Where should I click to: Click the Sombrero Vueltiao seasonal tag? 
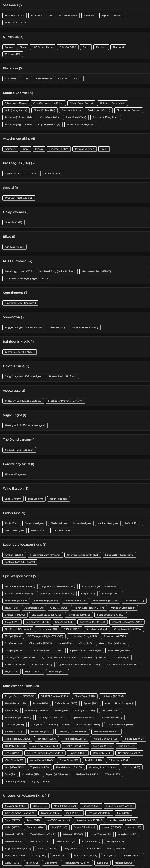point(41,16)
